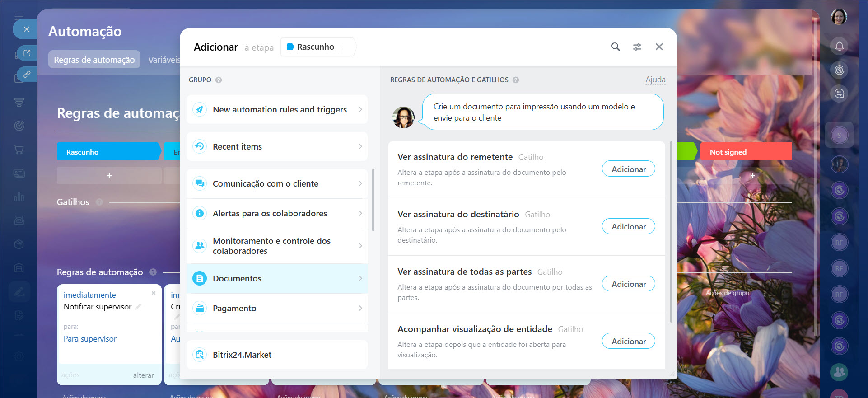Screen dimensions: 868x398
Task: Add the Ver assinatura do remetente trigger
Action: pyautogui.click(x=628, y=169)
